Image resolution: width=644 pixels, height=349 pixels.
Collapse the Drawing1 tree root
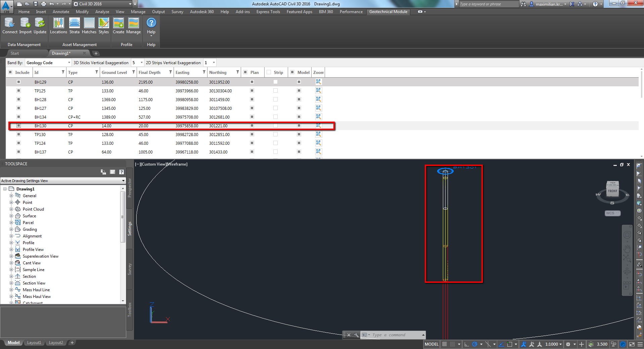click(x=5, y=189)
